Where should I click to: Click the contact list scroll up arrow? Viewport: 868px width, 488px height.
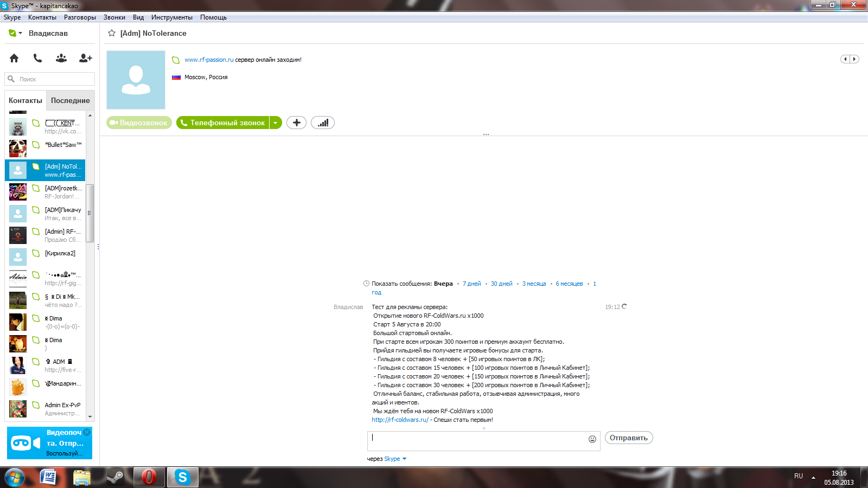(x=90, y=115)
